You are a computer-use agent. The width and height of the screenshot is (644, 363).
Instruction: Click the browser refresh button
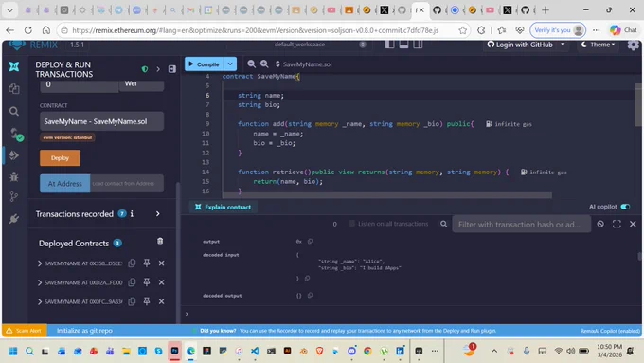(x=27, y=30)
